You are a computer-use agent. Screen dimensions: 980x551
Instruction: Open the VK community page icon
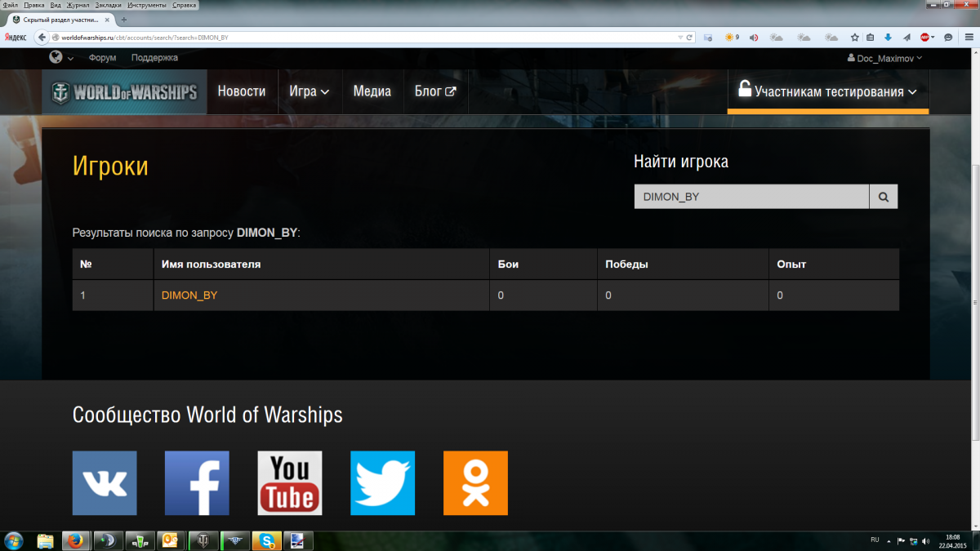click(x=105, y=483)
